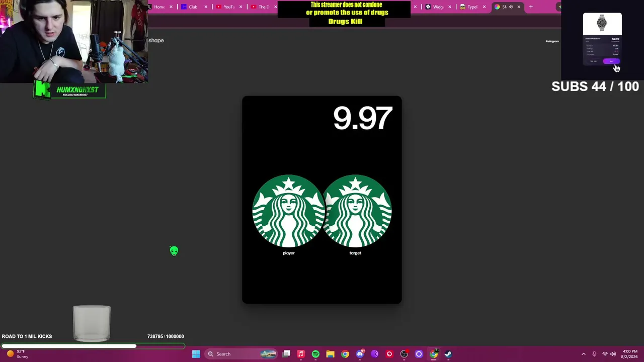This screenshot has width=644, height=362.
Task: Click the player Starbucks logo
Action: 288,211
